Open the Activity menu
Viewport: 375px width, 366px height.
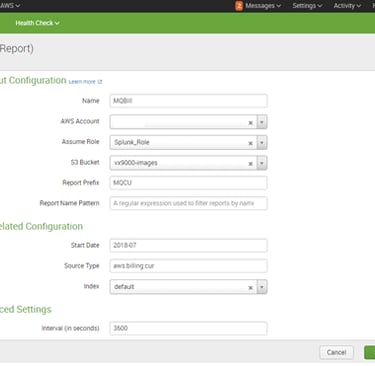pyautogui.click(x=347, y=6)
